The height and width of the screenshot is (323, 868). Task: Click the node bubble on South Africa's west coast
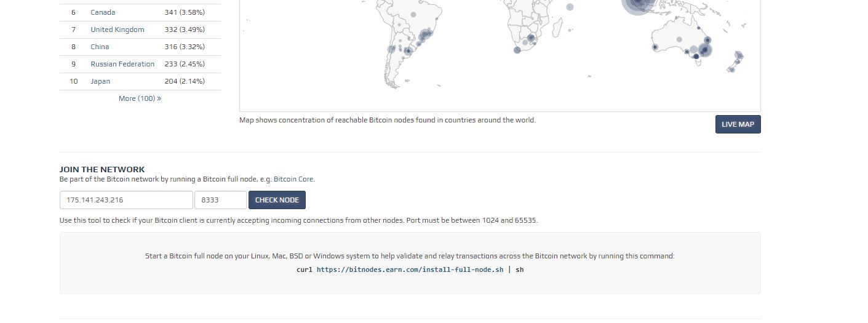517,50
